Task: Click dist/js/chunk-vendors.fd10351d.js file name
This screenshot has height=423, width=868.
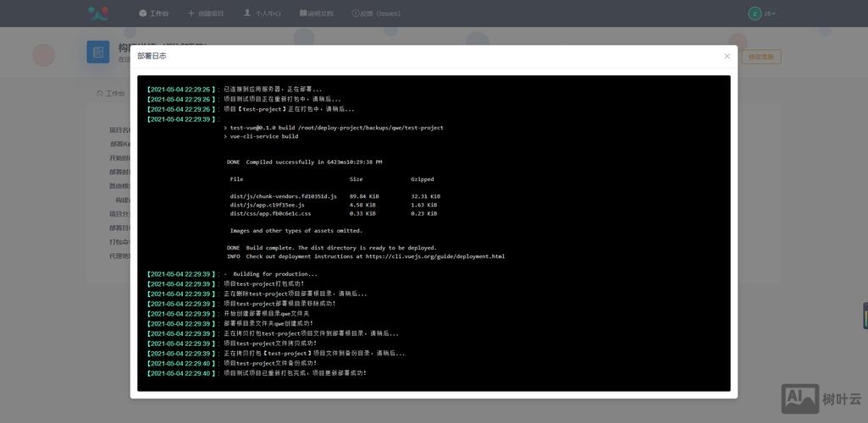Action: tap(284, 196)
